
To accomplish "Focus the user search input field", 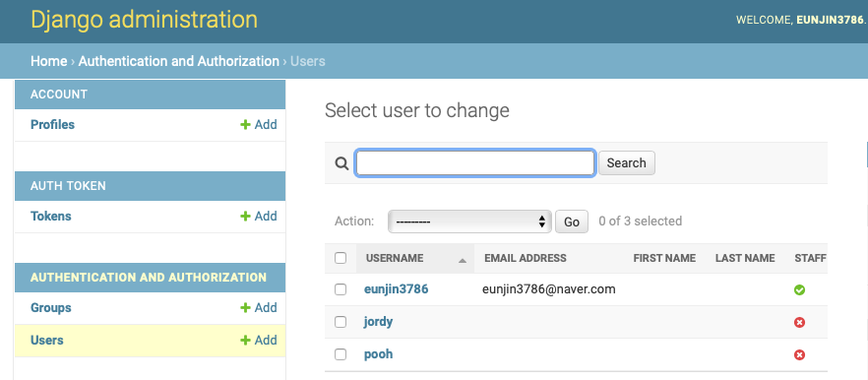I will pos(475,162).
